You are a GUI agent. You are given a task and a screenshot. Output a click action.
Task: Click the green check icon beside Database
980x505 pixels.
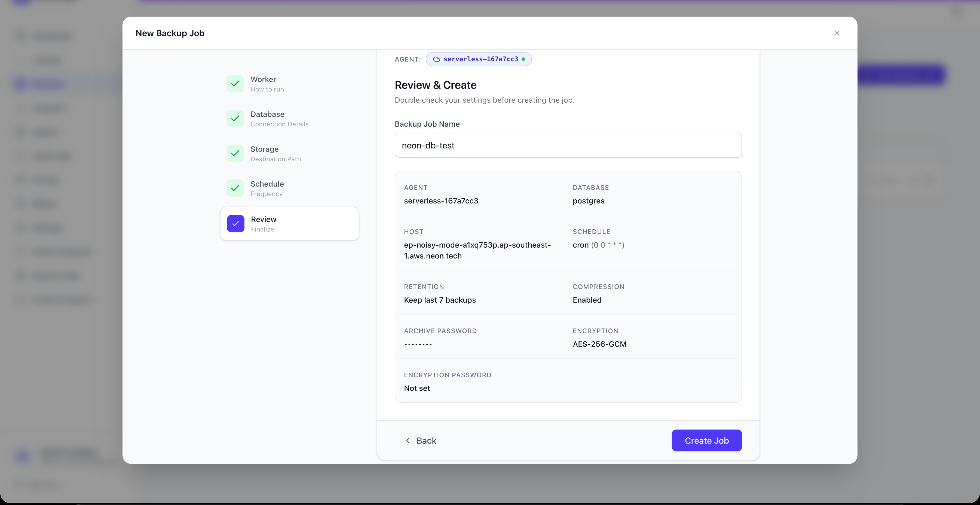235,119
